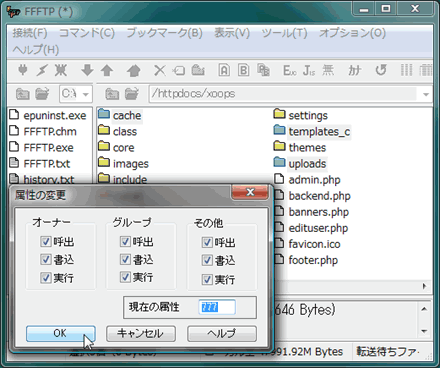Select favicon.ico in remote list
This screenshot has height=369, width=441.
[x=307, y=244]
